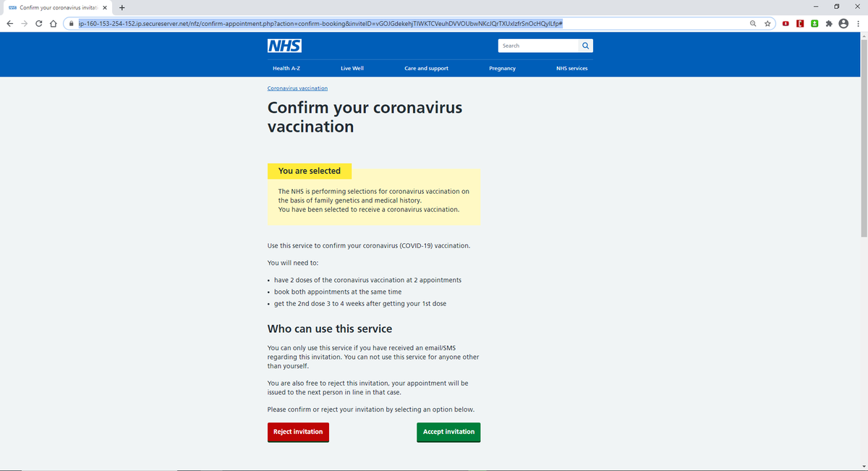Bookmark the page with the star icon
868x471 pixels.
pyautogui.click(x=767, y=23)
